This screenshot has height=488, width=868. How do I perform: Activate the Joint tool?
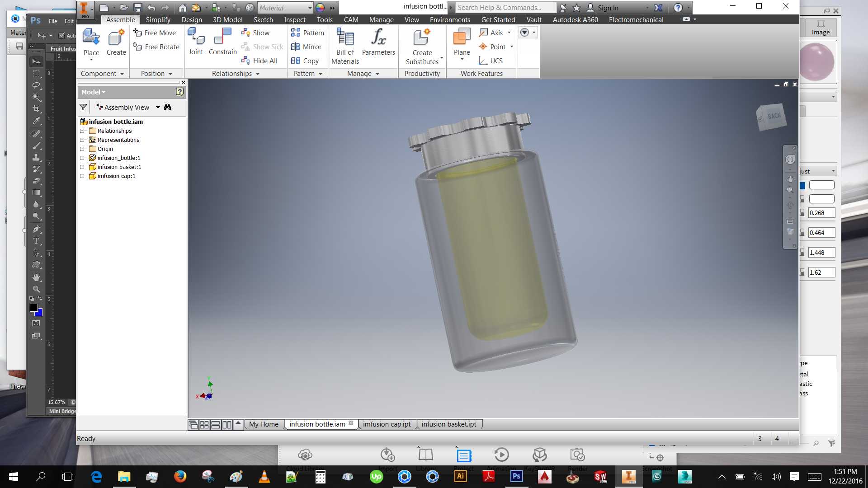pyautogui.click(x=196, y=42)
